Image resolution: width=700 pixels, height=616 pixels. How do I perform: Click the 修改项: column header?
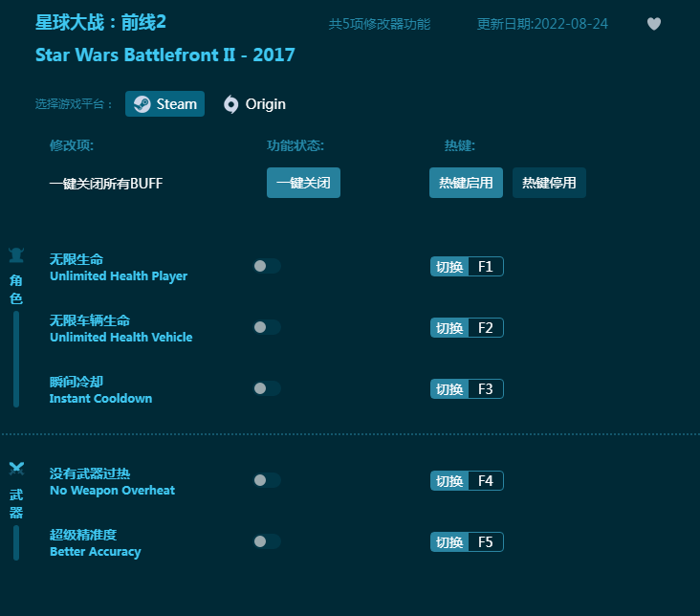(x=72, y=145)
